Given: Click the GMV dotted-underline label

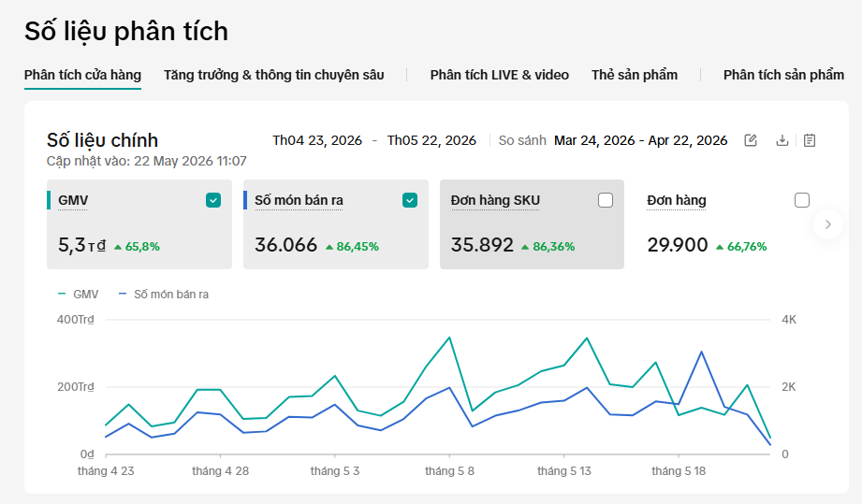Looking at the screenshot, I should tap(73, 201).
